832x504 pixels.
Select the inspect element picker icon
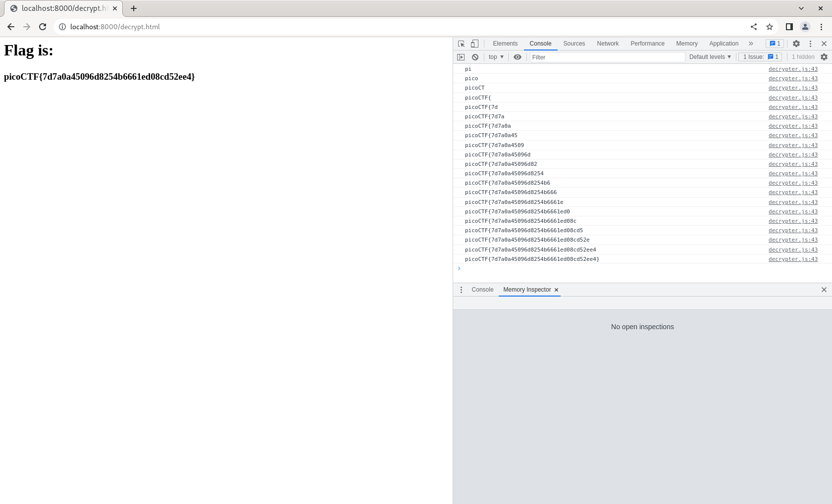point(461,44)
